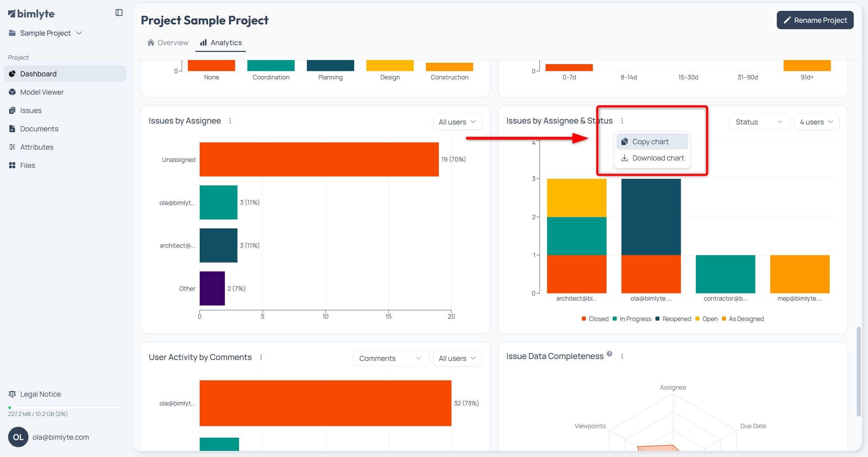The height and width of the screenshot is (457, 868).
Task: Click the teal contractor@b... bar
Action: [x=725, y=274]
